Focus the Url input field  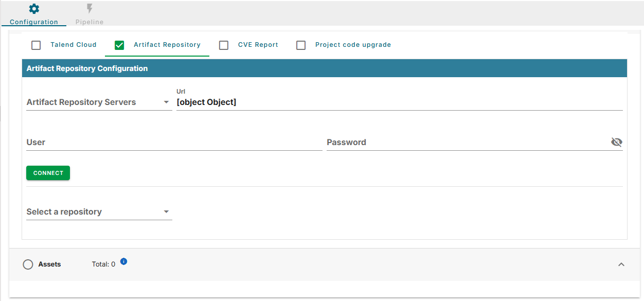[x=400, y=102]
